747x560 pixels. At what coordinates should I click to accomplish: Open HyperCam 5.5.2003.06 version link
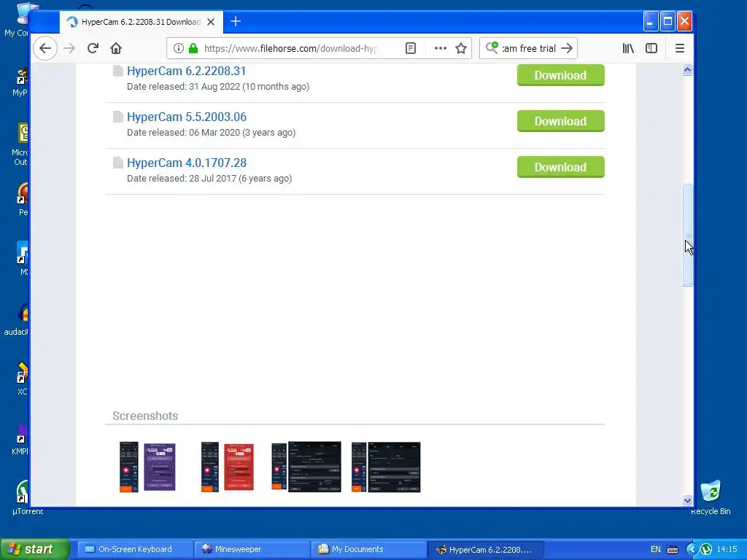(x=186, y=117)
